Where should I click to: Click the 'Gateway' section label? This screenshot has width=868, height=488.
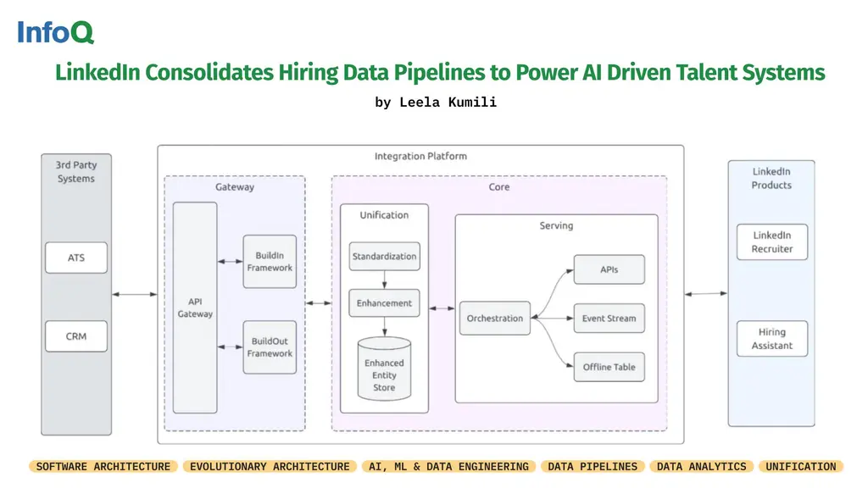(x=235, y=187)
